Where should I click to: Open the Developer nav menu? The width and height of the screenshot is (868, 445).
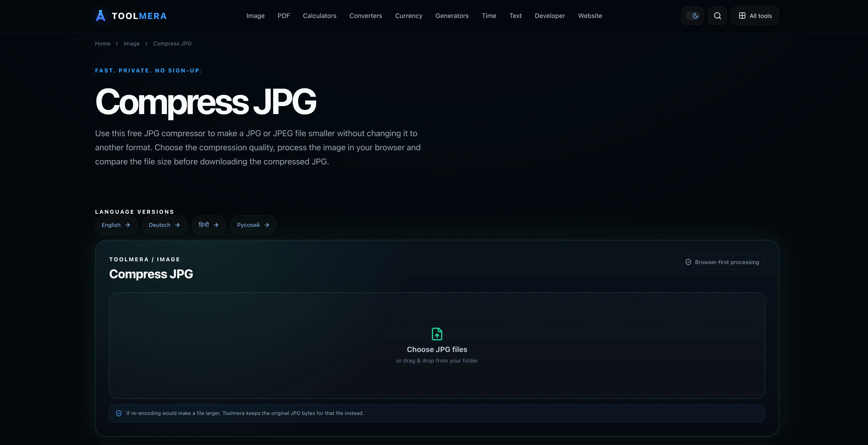(x=550, y=16)
